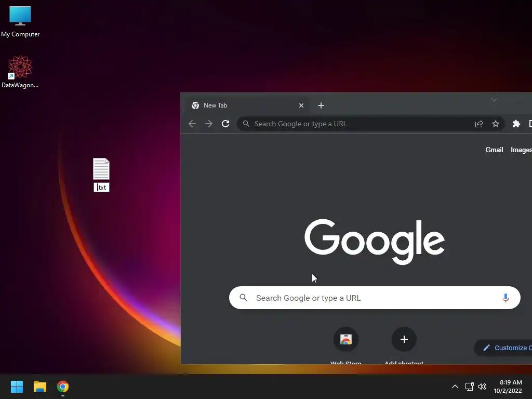This screenshot has width=532, height=399.
Task: Open the tab search chevron in Chrome title bar
Action: coord(494,100)
